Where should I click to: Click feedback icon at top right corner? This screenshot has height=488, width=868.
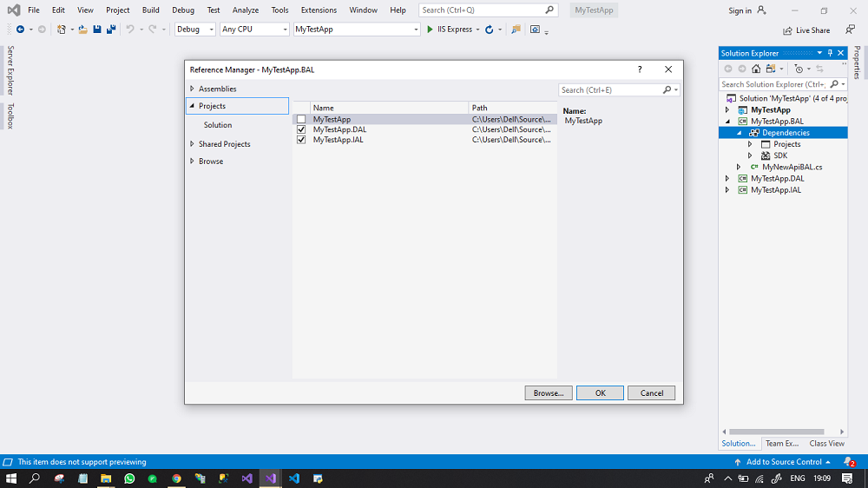851,30
